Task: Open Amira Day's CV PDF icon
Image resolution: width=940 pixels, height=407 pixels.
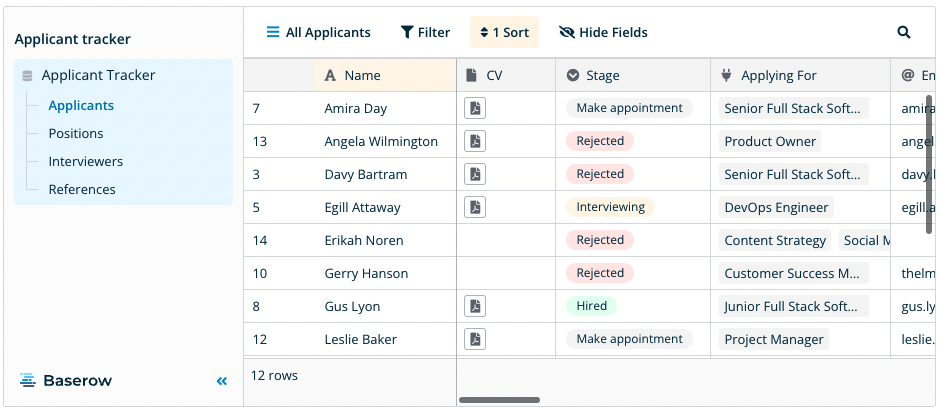Action: (475, 108)
